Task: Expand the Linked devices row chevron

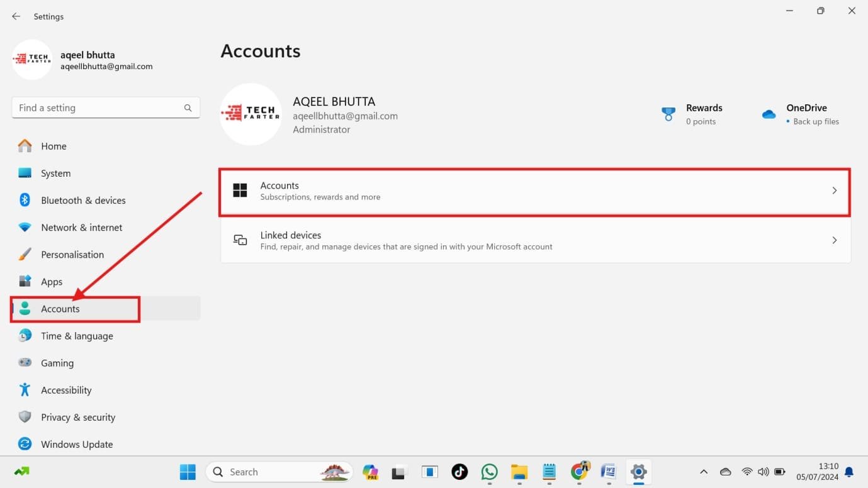Action: tap(834, 240)
